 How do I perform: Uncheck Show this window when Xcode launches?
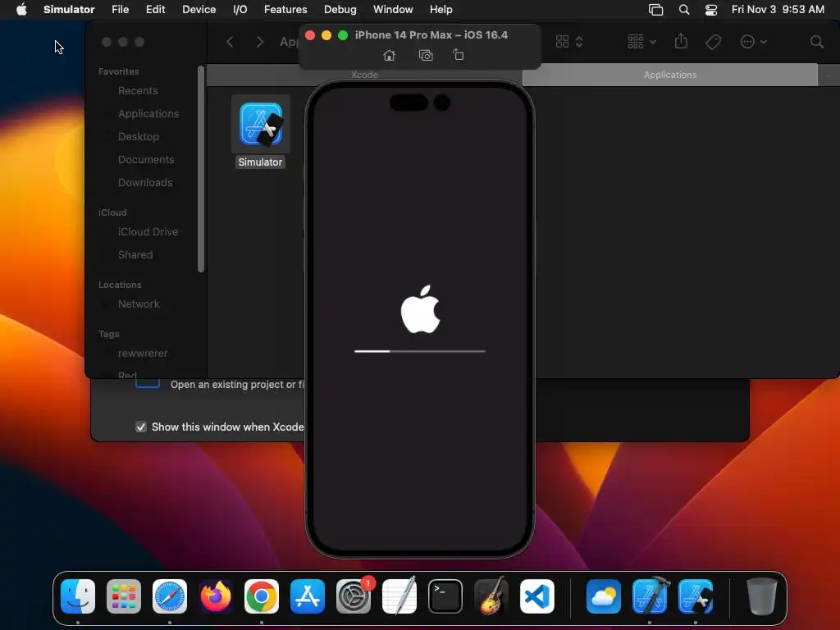pyautogui.click(x=141, y=427)
